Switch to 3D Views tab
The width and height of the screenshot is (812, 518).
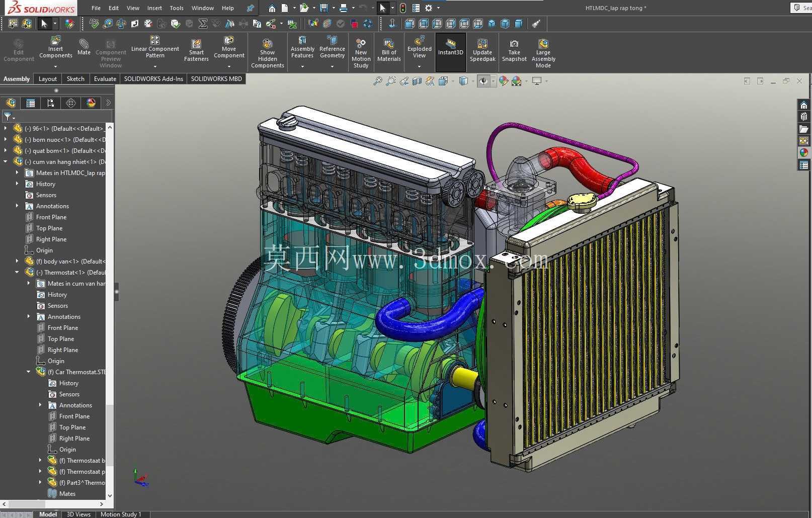(78, 514)
